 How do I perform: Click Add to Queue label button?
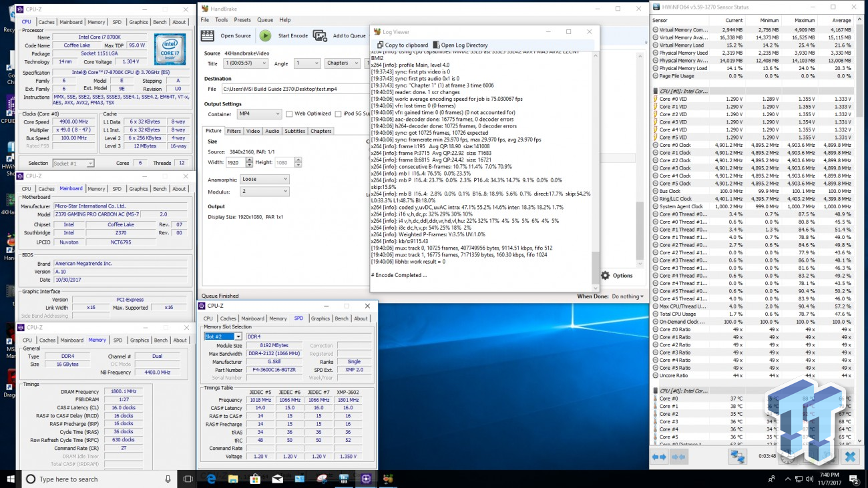349,36
